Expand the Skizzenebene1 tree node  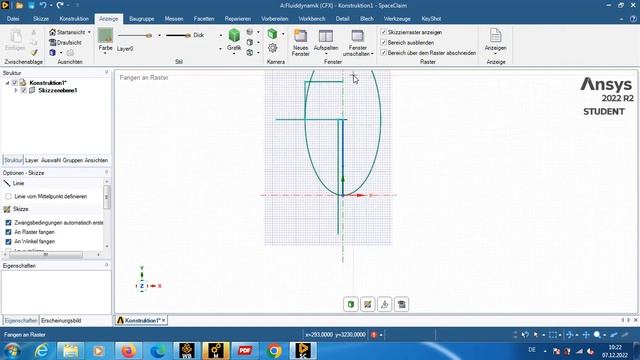(16, 90)
